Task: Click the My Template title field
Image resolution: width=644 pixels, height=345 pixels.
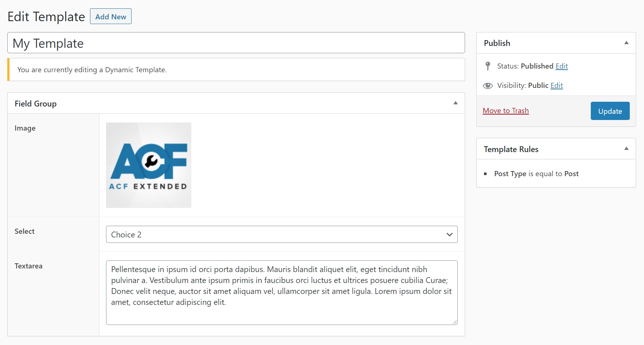Action: [x=236, y=43]
